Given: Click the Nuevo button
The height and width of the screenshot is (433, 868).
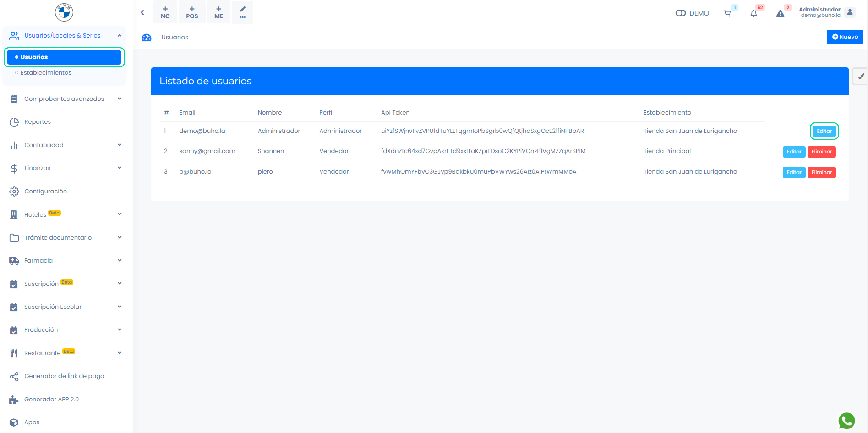Looking at the screenshot, I should [x=845, y=37].
